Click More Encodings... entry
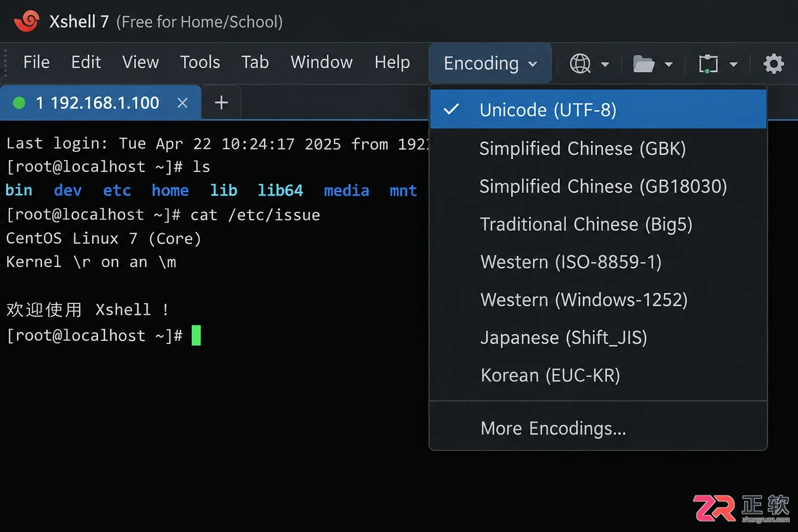Screen dimensions: 798x532 [x=598, y=428]
